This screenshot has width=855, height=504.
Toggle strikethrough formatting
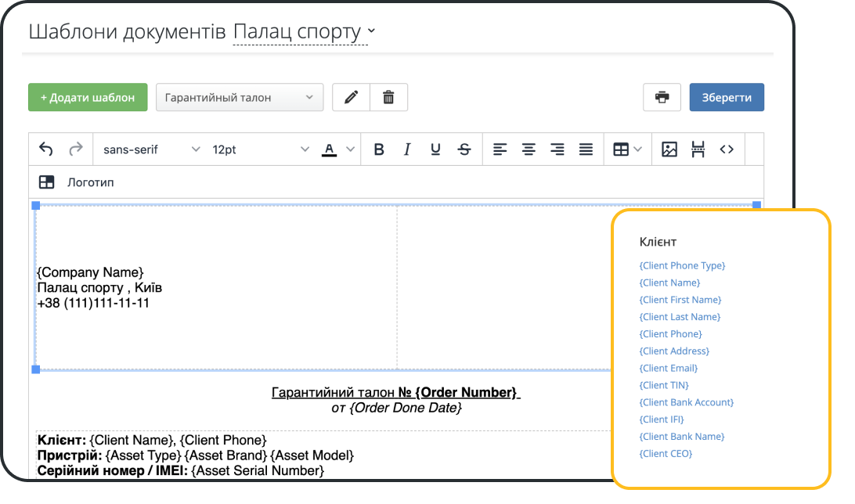tap(464, 149)
